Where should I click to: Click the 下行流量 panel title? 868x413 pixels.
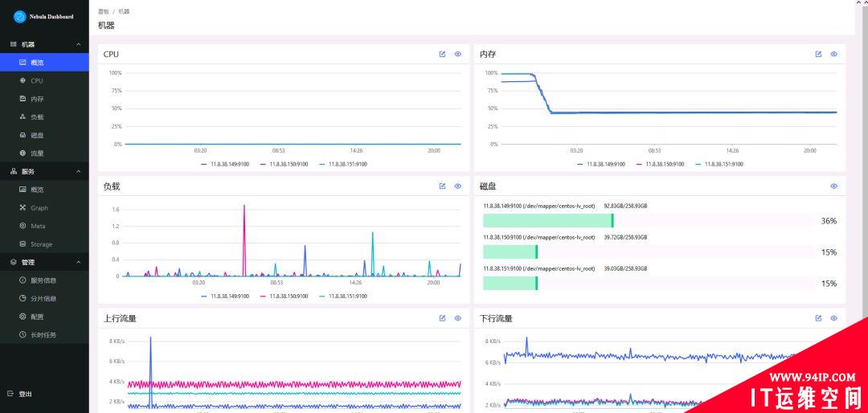(496, 319)
